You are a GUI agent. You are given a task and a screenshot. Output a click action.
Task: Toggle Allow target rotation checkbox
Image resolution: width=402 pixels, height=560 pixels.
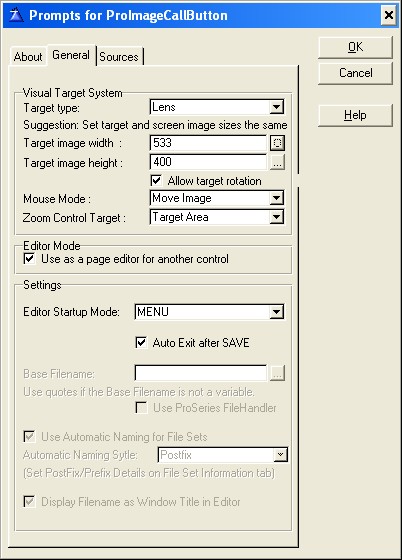coord(156,180)
